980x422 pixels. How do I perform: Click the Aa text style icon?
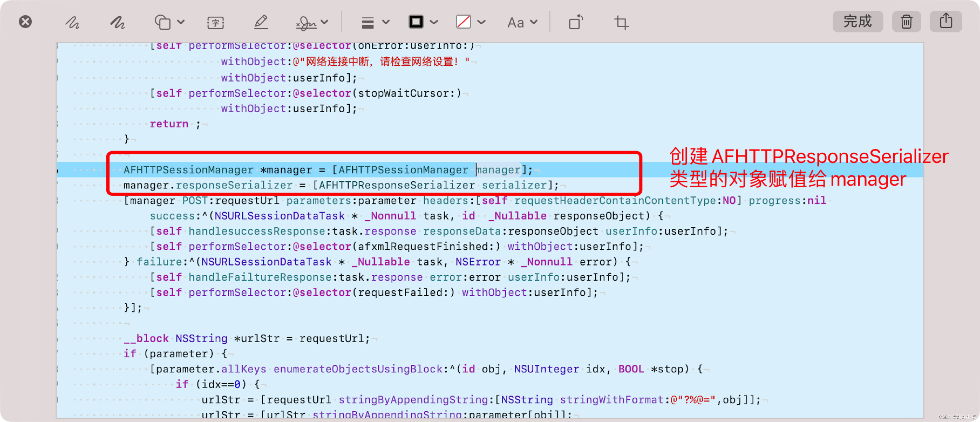515,22
